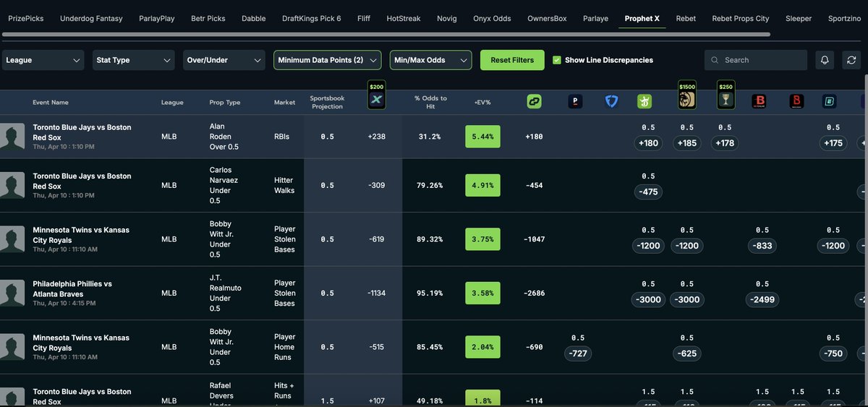
Task: Click the -625 odds pill
Action: (687, 354)
